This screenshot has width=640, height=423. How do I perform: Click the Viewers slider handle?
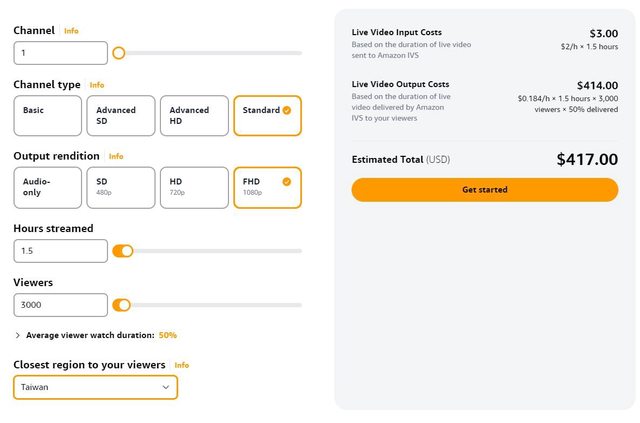[124, 305]
